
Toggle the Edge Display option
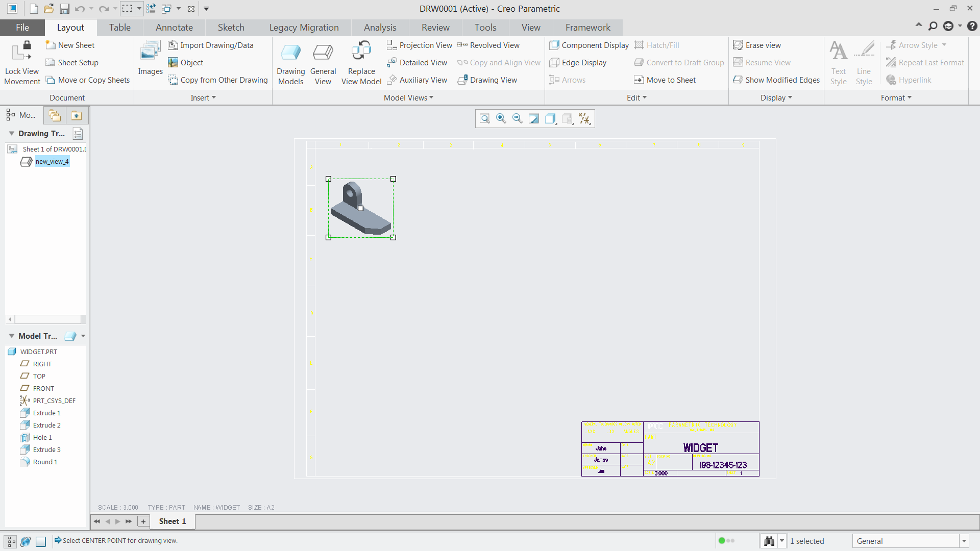coord(578,62)
